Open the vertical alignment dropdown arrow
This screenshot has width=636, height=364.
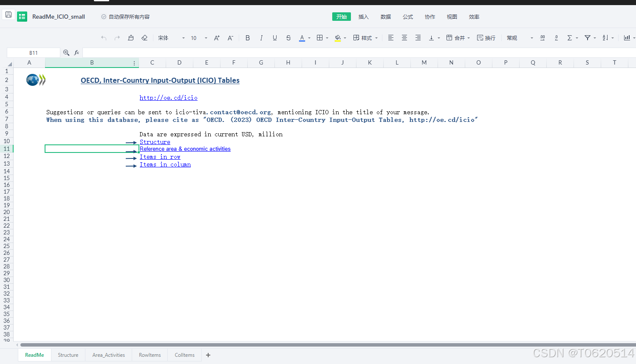439,38
